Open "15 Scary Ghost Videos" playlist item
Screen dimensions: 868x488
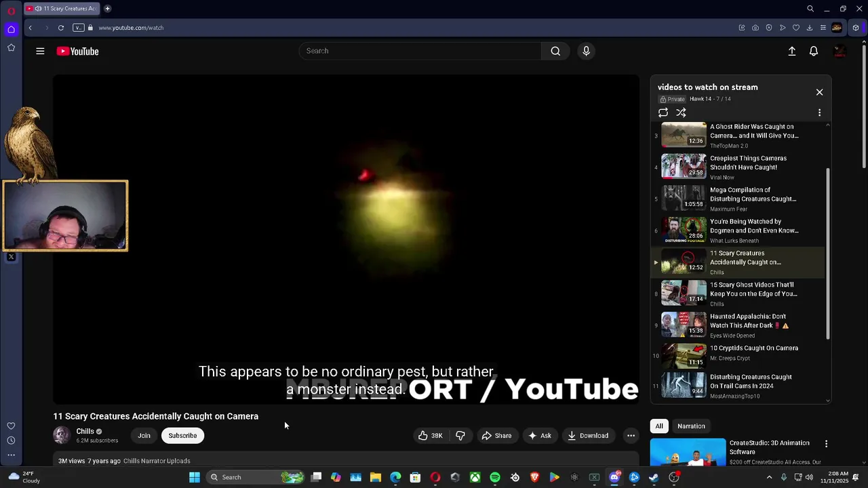point(738,294)
